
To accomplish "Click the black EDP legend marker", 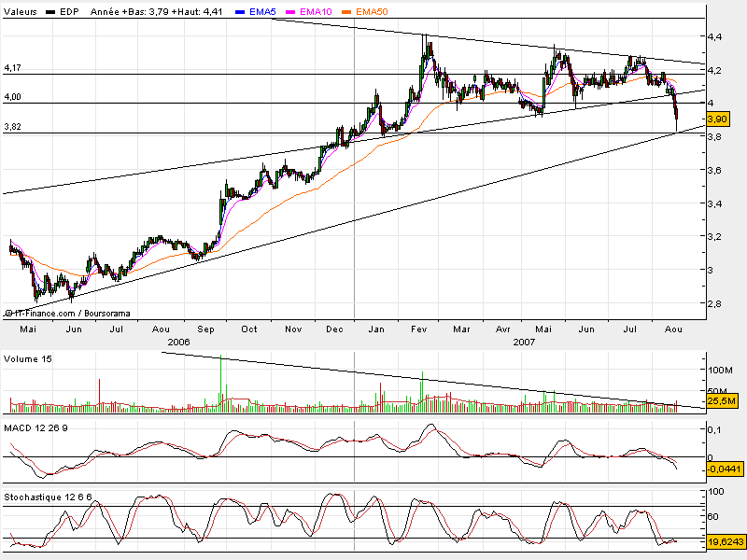I will (50, 12).
